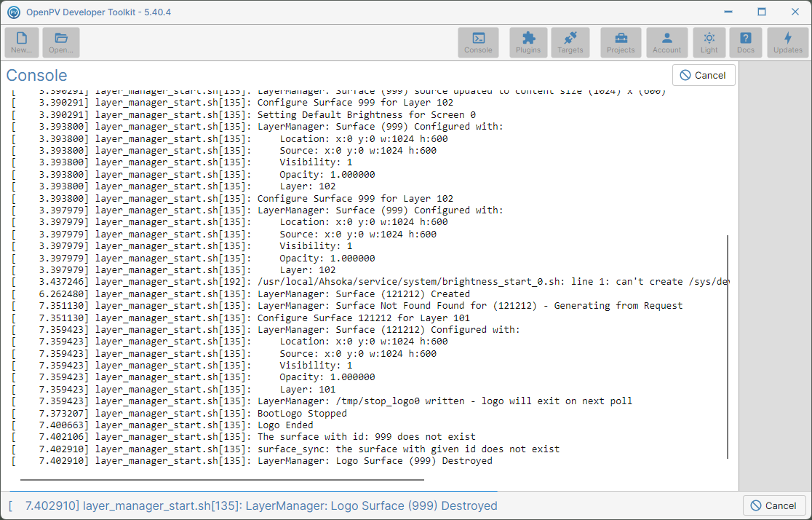Click the "surface_sync" log line
Viewport: 812px width, 520px height.
pos(285,449)
